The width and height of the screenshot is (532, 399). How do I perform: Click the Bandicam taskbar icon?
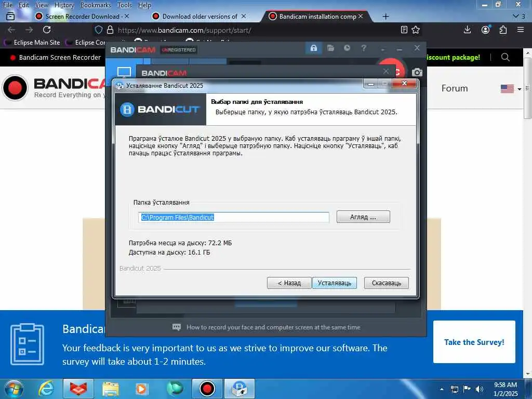pos(207,389)
